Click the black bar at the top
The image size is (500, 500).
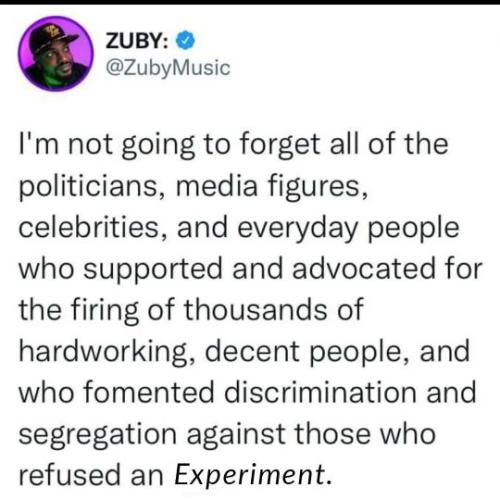[x=250, y=2]
